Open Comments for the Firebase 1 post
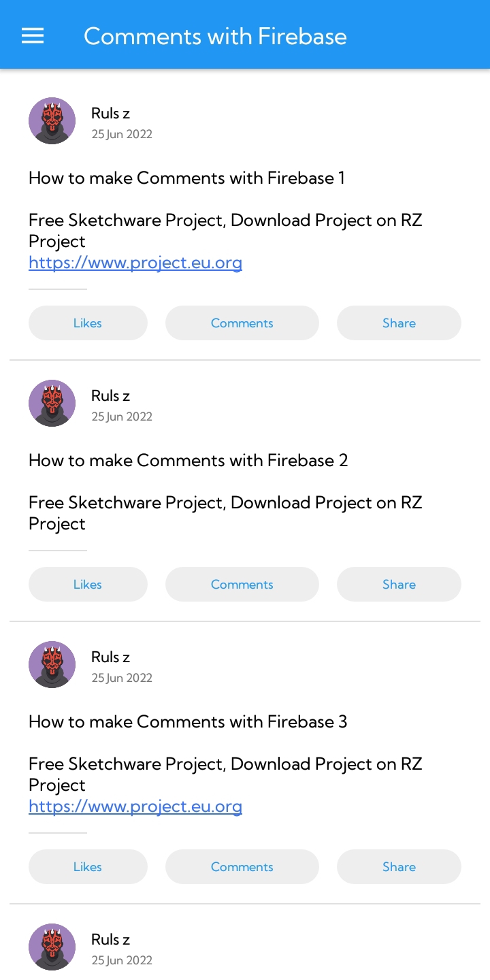490x980 pixels. (242, 323)
